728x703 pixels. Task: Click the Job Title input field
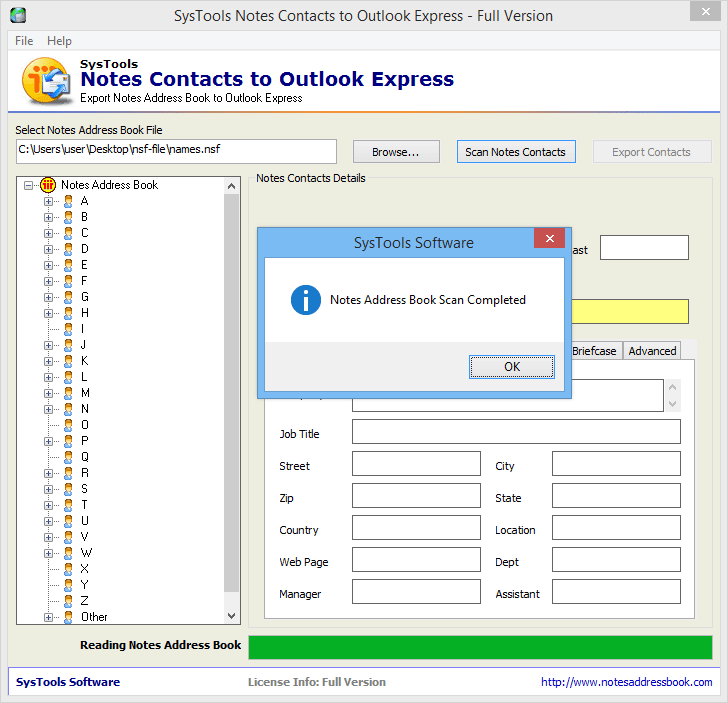click(516, 432)
